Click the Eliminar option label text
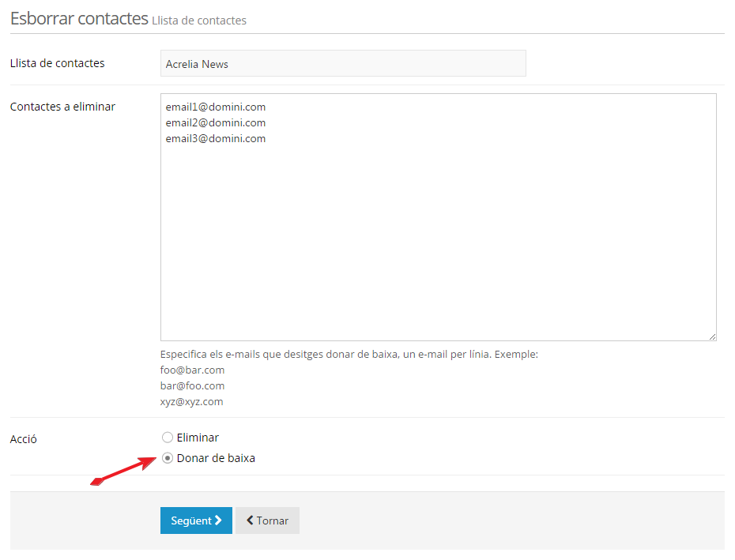The height and width of the screenshot is (560, 735). click(198, 438)
